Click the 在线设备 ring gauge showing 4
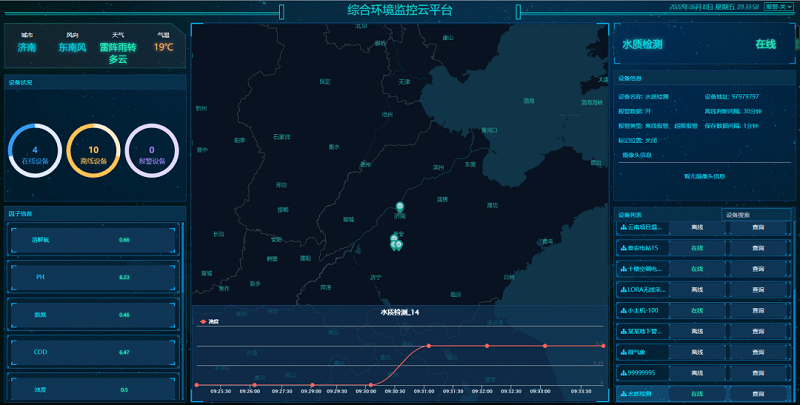 [34, 150]
